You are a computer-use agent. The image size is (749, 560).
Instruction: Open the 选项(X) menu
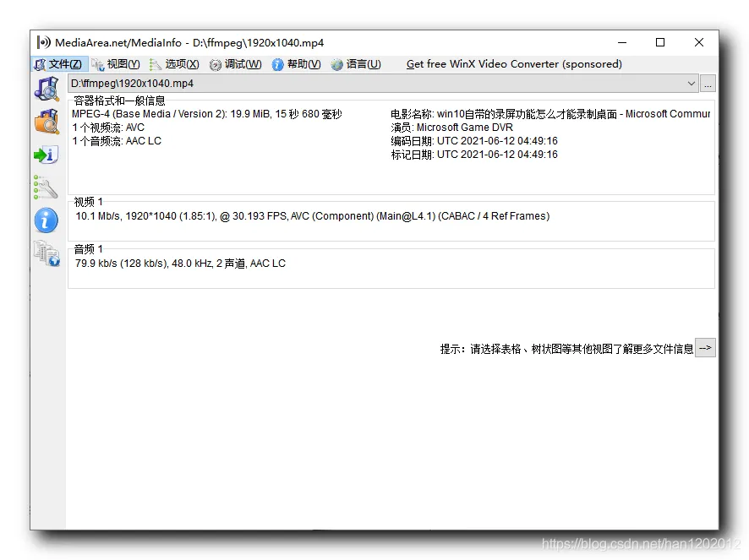[175, 64]
